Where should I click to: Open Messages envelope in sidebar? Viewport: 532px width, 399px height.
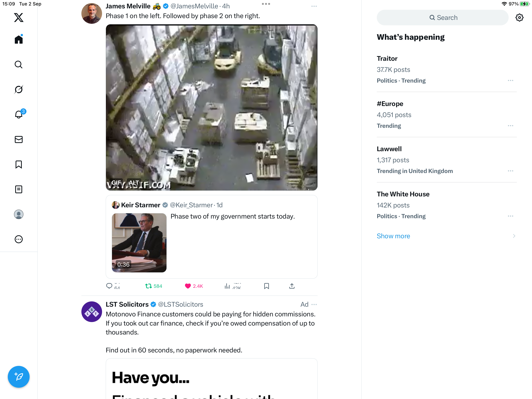pyautogui.click(x=18, y=139)
